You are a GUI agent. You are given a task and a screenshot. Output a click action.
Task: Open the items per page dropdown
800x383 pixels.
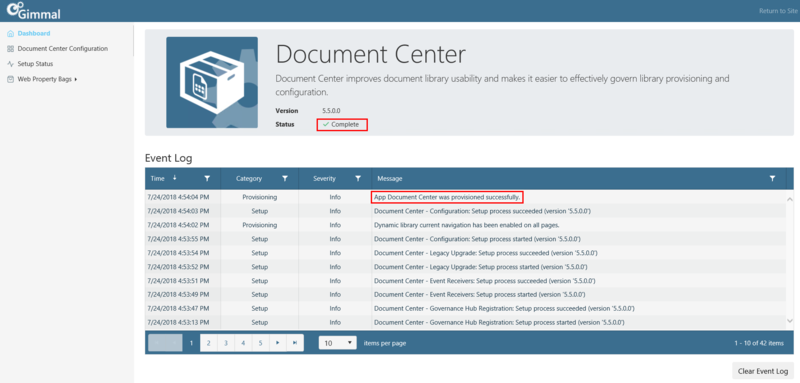(x=338, y=343)
